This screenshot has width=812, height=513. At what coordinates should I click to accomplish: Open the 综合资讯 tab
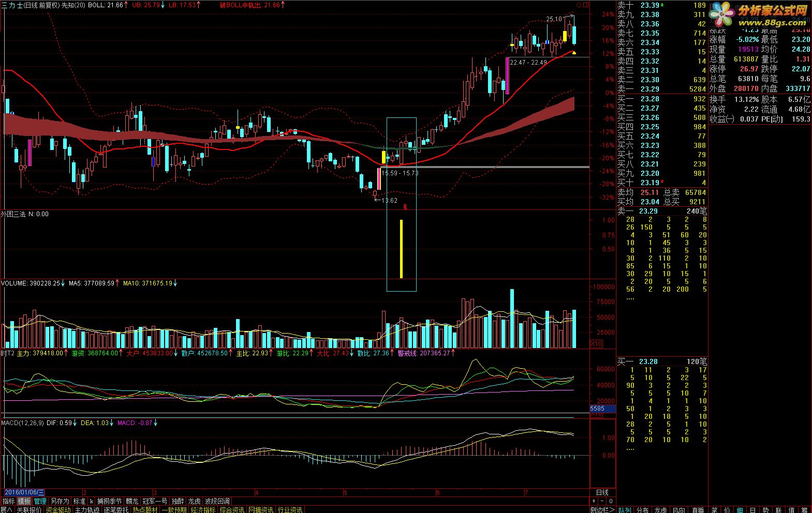point(232,510)
